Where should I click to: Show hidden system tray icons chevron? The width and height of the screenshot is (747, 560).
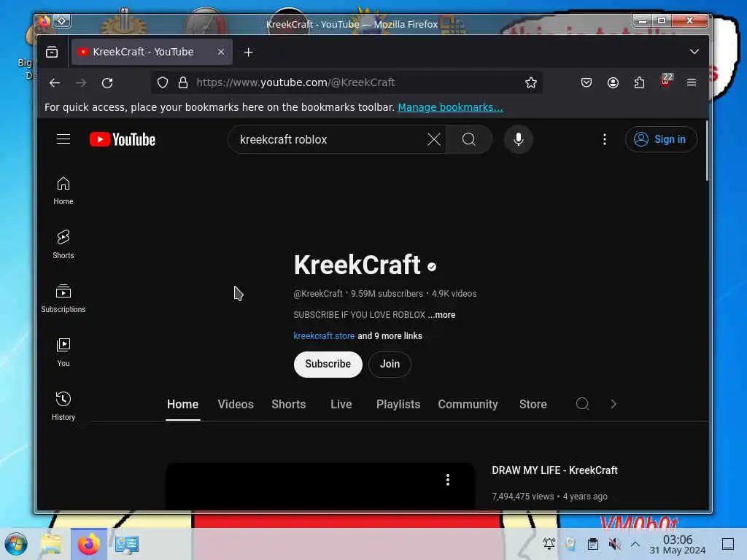coord(635,544)
